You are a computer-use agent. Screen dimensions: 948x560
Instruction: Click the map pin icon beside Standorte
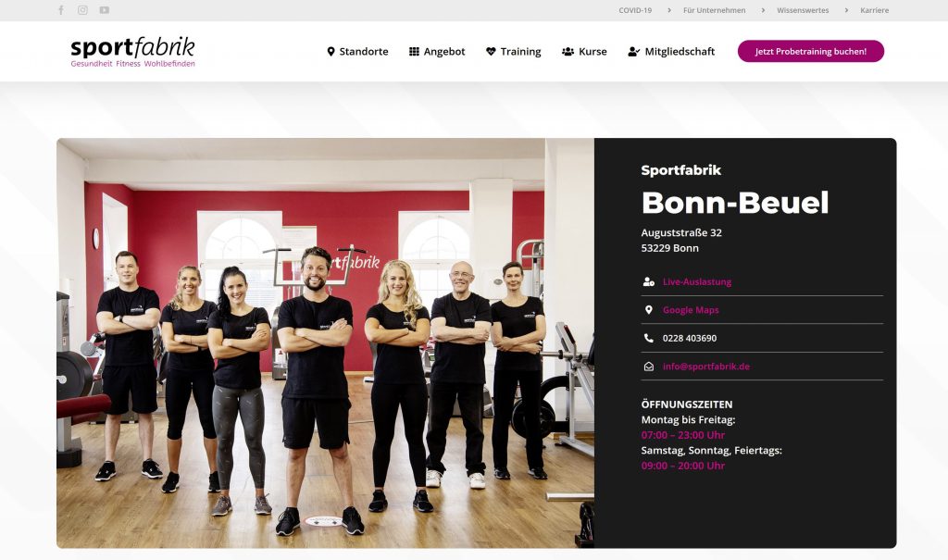tap(331, 52)
